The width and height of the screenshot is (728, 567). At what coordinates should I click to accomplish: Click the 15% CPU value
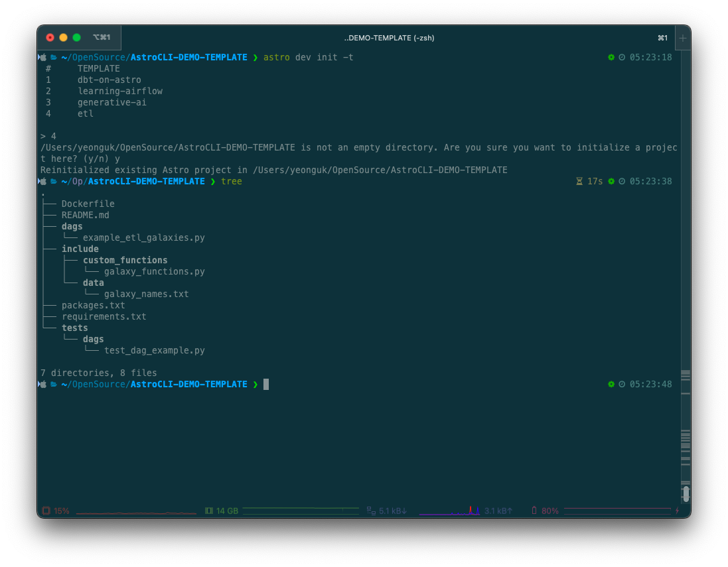pyautogui.click(x=61, y=511)
